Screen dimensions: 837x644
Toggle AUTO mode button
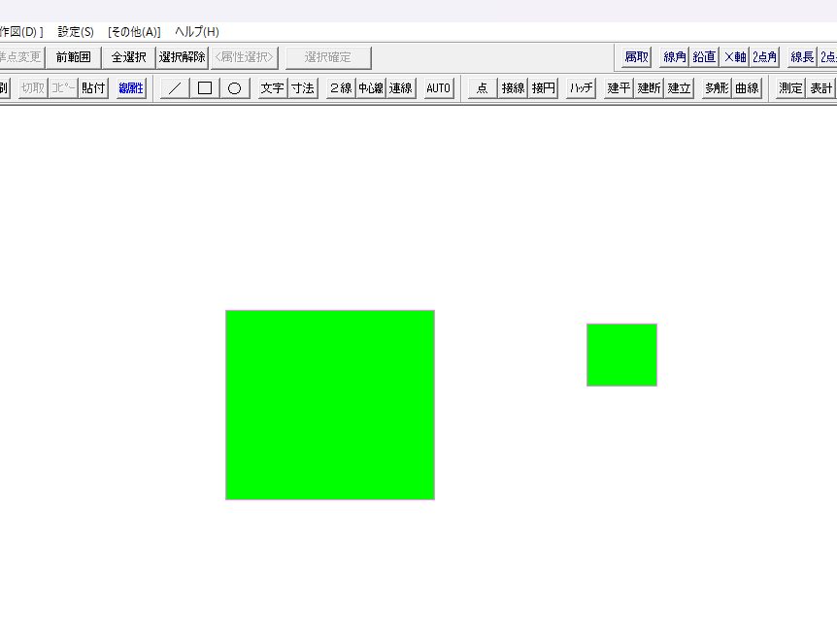pos(439,88)
